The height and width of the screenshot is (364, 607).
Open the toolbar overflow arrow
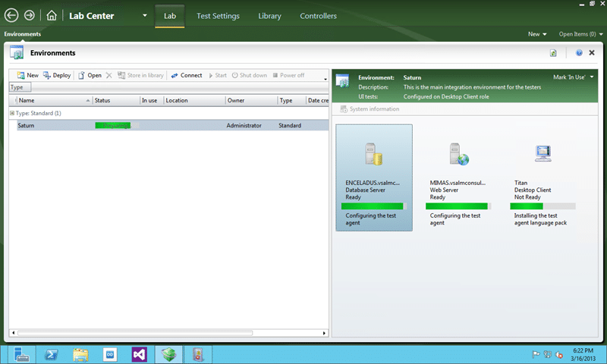[x=326, y=79]
